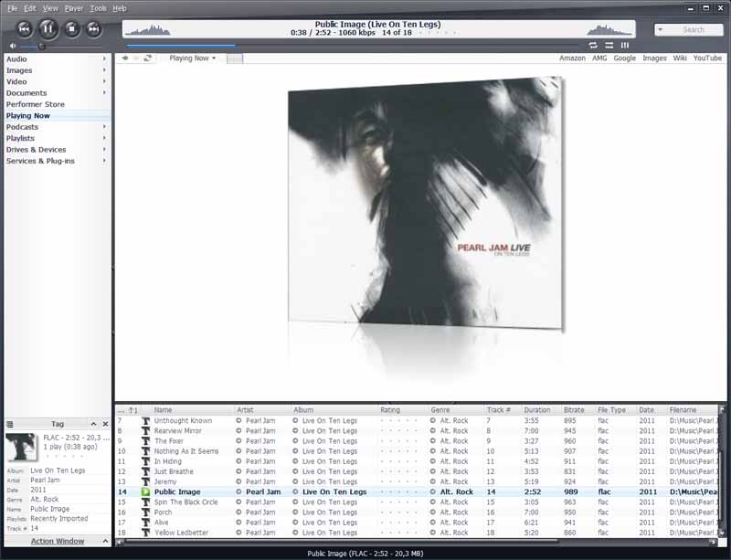Open the Action Window link
This screenshot has height=560, width=731.
(58, 541)
